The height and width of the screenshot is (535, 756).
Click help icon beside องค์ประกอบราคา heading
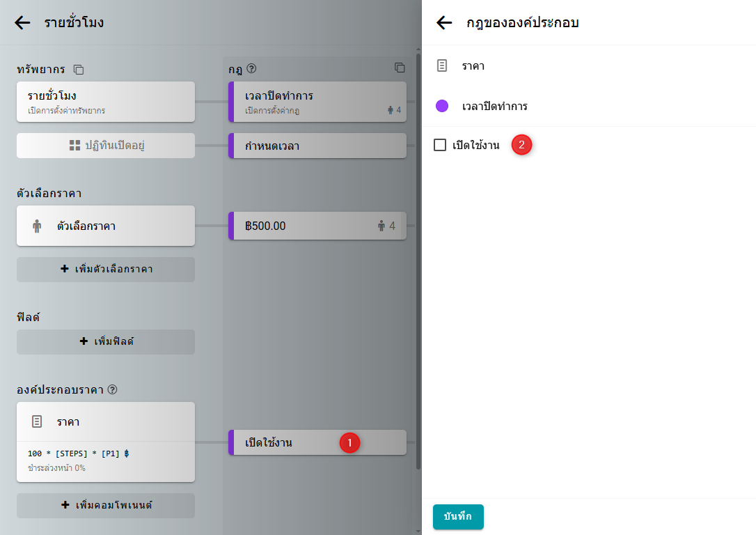coord(113,389)
